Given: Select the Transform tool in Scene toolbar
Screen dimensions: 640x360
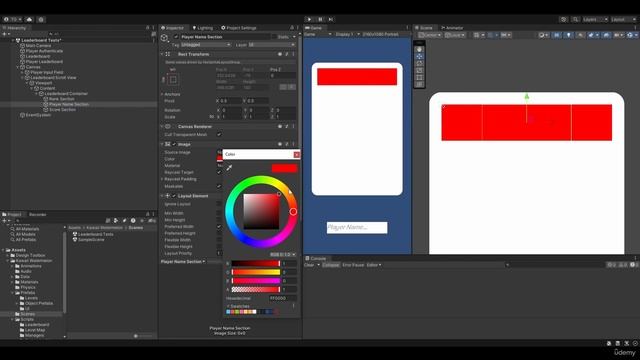Looking at the screenshot, I should click(x=419, y=84).
